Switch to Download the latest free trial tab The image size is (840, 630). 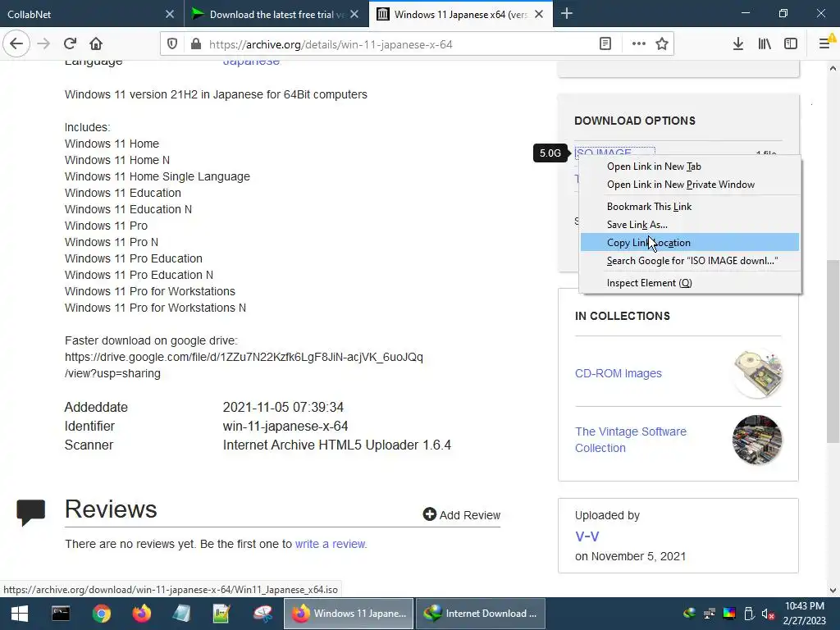(x=276, y=14)
